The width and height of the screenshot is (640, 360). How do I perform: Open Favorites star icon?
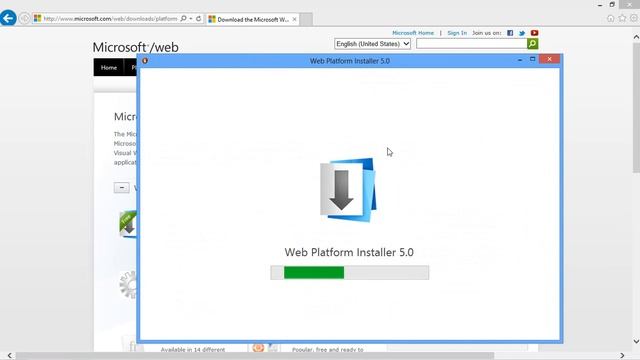pos(622,18)
